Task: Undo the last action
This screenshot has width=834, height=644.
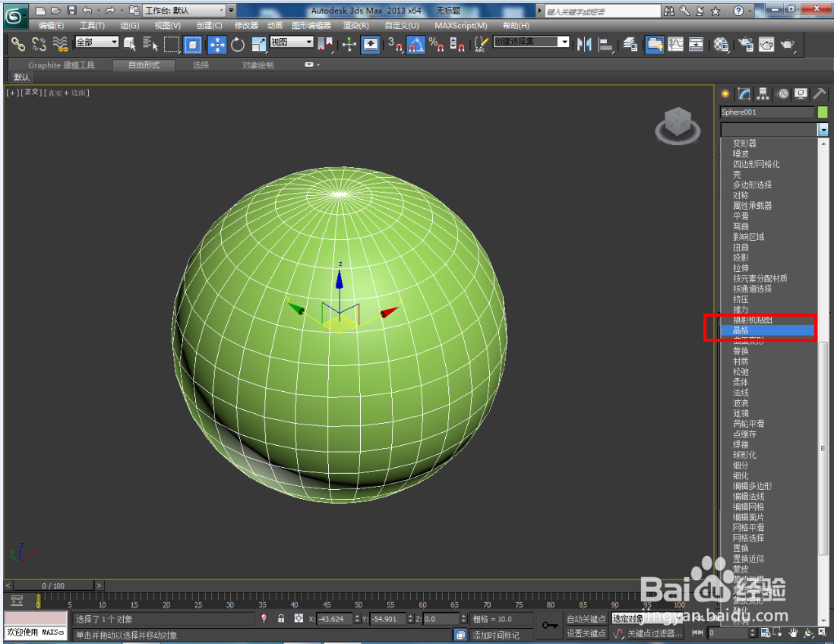Action: 87,10
